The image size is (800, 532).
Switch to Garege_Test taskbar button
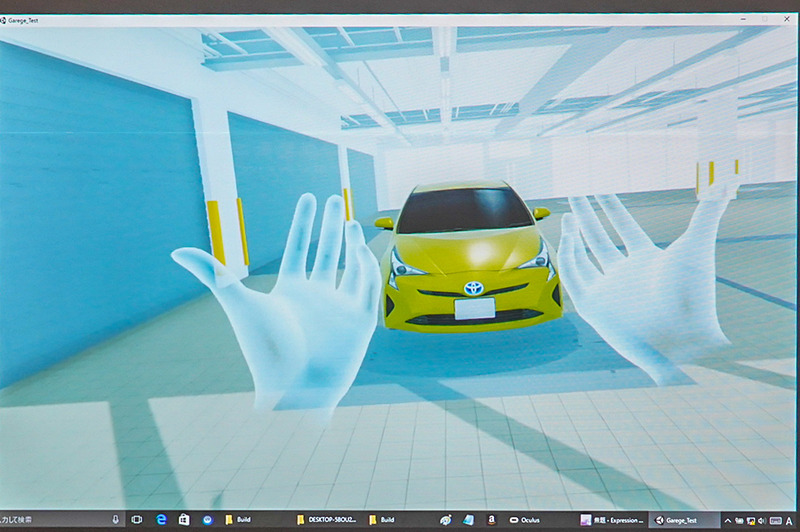tap(682, 520)
